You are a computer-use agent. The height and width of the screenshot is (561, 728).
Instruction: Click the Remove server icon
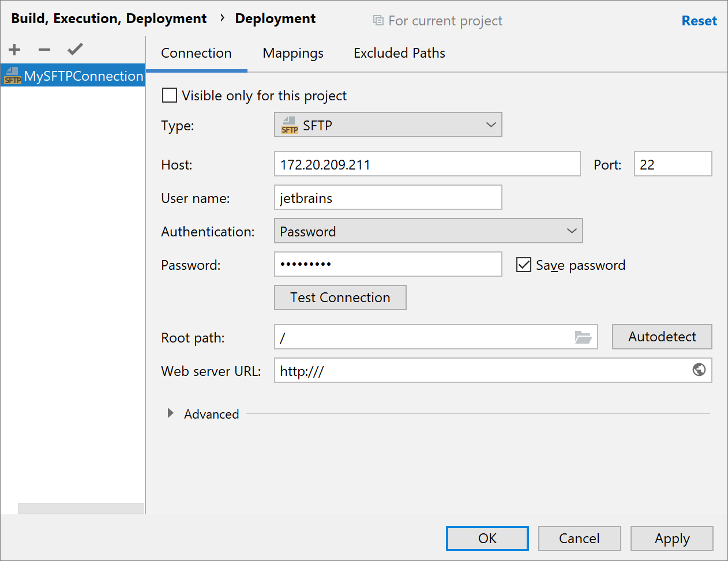44,50
